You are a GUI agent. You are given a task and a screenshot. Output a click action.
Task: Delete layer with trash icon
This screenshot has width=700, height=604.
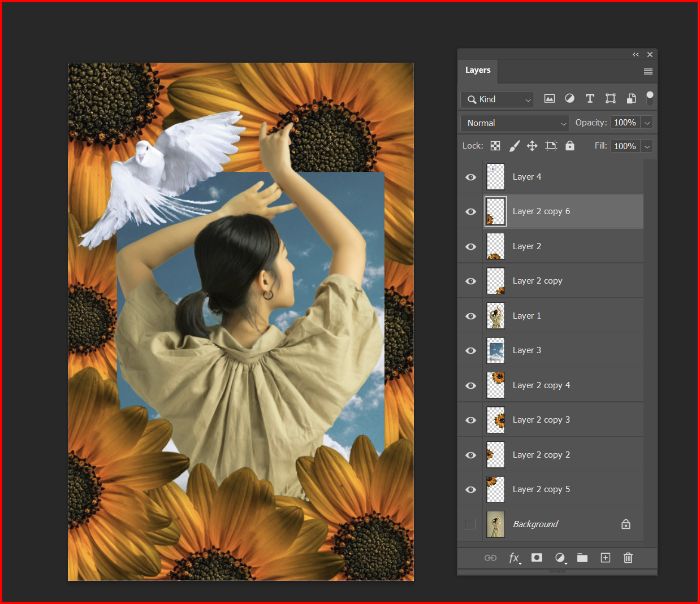coord(628,558)
